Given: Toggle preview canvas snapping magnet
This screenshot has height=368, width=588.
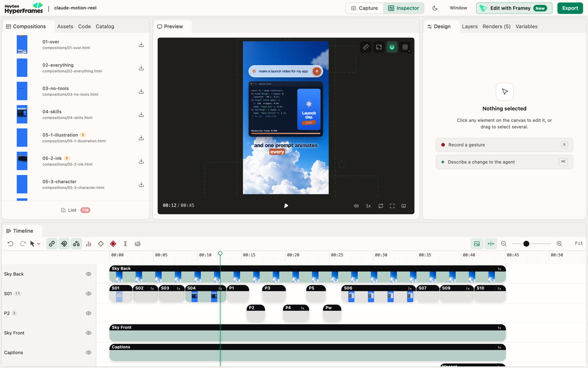Looking at the screenshot, I should tap(392, 47).
